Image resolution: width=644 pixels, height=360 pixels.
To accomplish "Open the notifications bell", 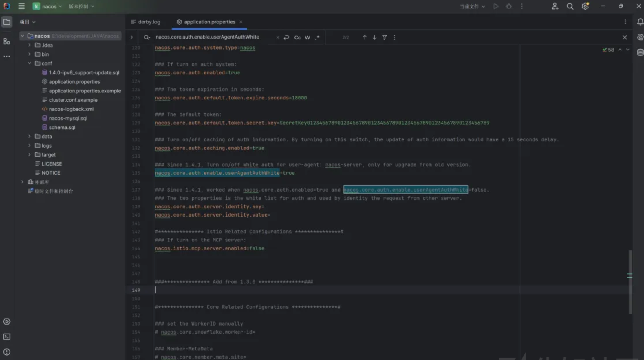I will [640, 22].
